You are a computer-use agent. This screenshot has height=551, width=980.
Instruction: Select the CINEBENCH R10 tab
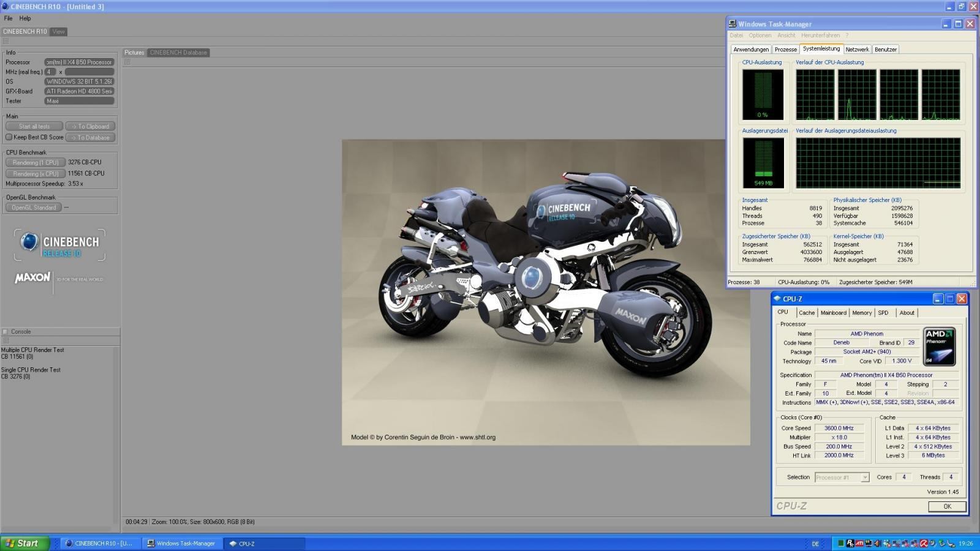24,32
